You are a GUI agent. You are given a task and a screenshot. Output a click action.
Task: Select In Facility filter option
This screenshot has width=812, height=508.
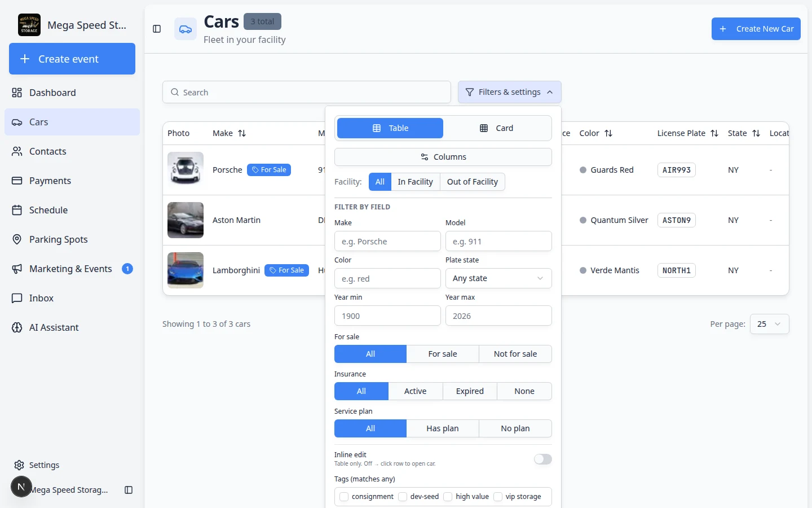pos(415,182)
